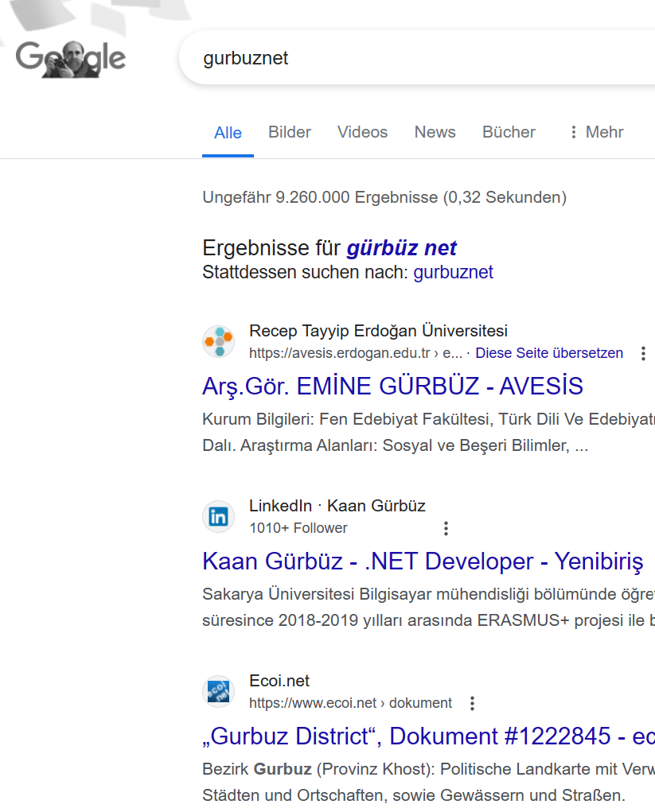The height and width of the screenshot is (812, 655).
Task: Click the Ecoi.net favicon
Action: tap(219, 692)
